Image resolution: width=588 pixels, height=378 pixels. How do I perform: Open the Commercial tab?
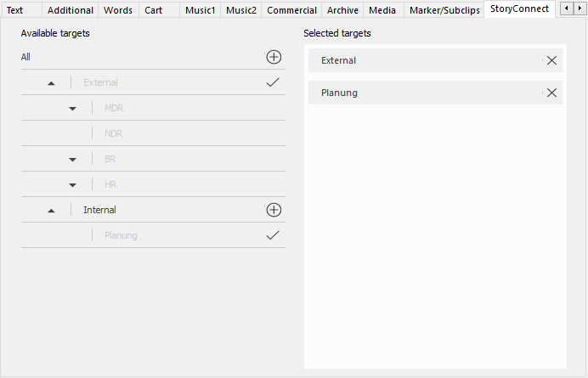[291, 10]
